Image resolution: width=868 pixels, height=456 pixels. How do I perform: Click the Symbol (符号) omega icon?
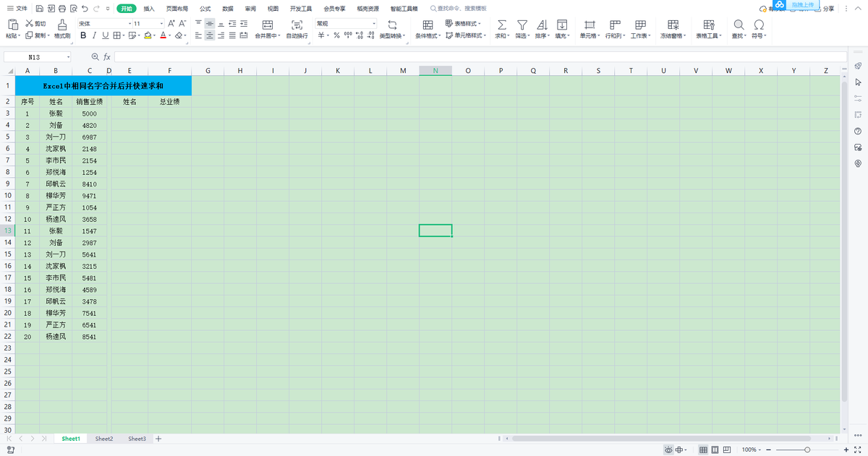(759, 25)
